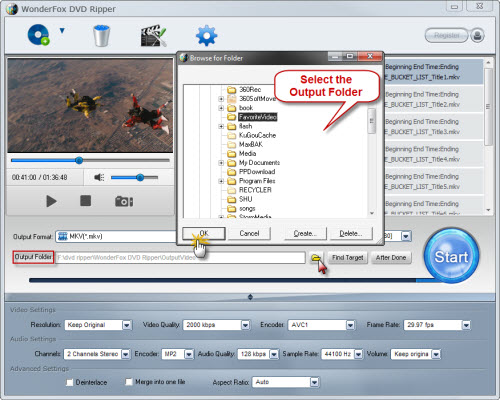This screenshot has height=400, width=500.
Task: Open the Output Format dropdown MKV
Action: click(116, 236)
